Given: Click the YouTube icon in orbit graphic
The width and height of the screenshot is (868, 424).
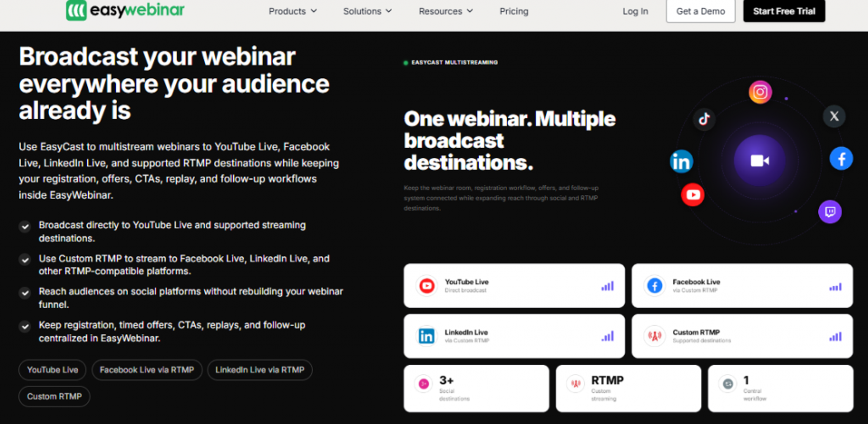Looking at the screenshot, I should pos(693,195).
